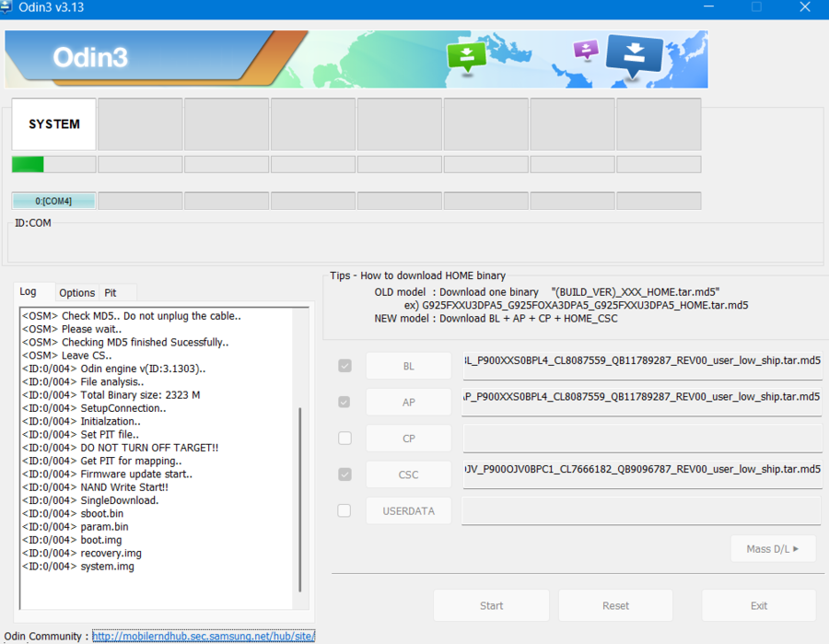The image size is (829, 644).
Task: Toggle the AP file checkbox
Action: pos(344,403)
